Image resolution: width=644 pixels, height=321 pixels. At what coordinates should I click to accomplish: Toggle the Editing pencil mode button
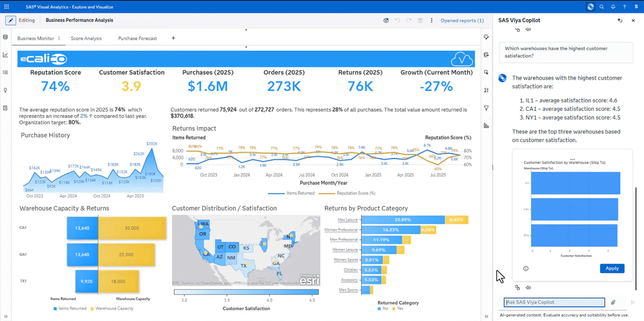(11, 20)
